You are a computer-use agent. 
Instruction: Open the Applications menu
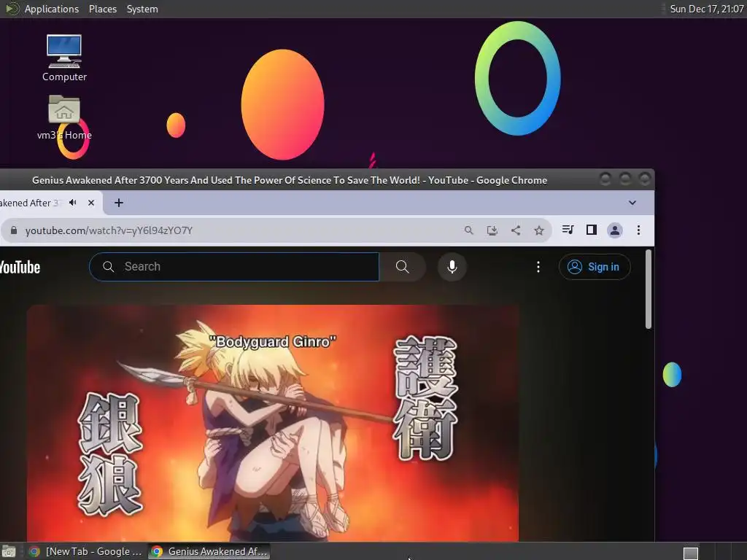click(x=52, y=9)
